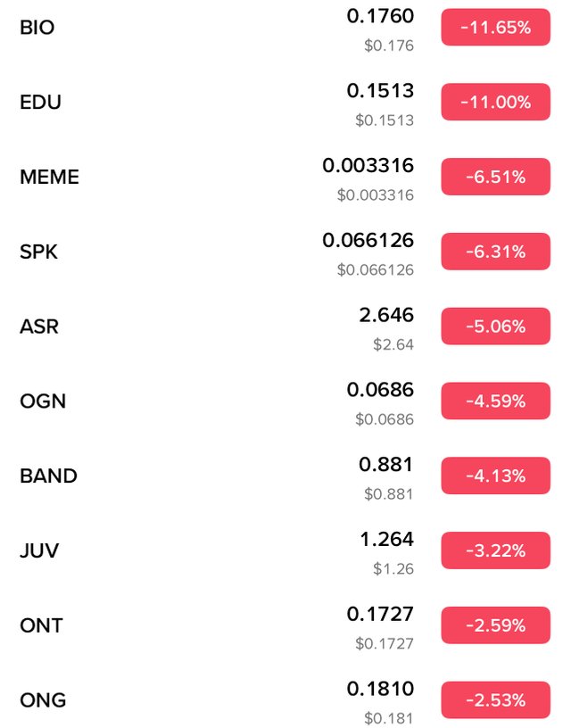Image resolution: width=571 pixels, height=728 pixels.
Task: Select the EDU coin name
Action: (40, 102)
